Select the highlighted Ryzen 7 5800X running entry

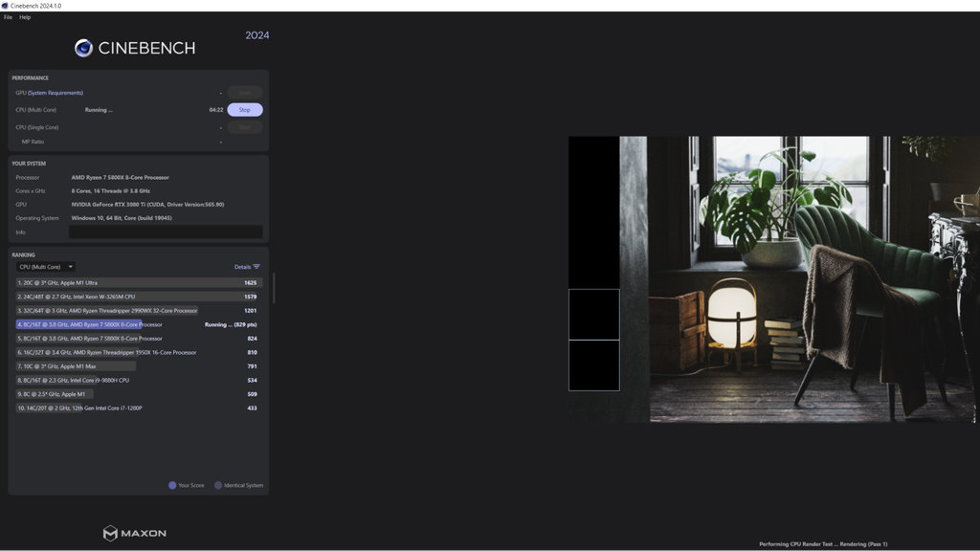coord(137,325)
